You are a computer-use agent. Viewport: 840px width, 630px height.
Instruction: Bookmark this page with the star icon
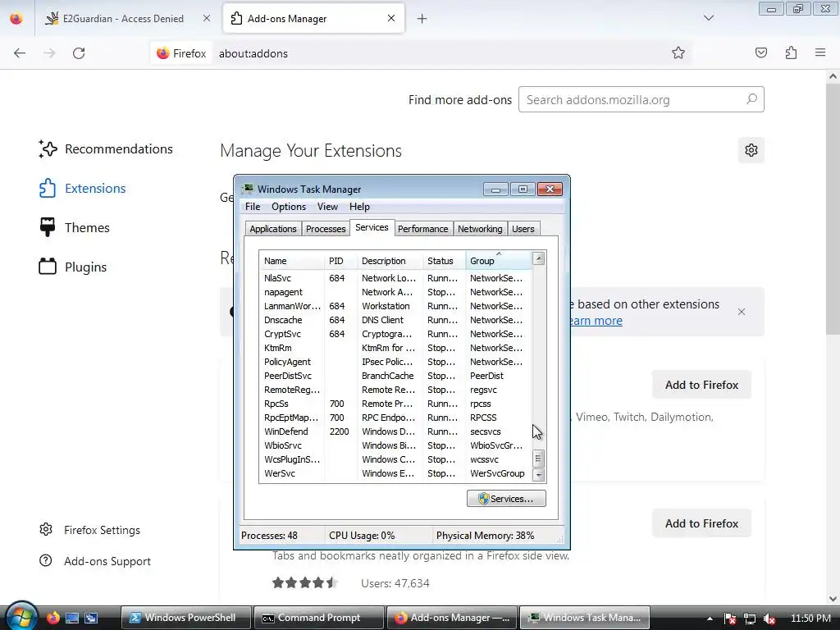[x=678, y=52]
